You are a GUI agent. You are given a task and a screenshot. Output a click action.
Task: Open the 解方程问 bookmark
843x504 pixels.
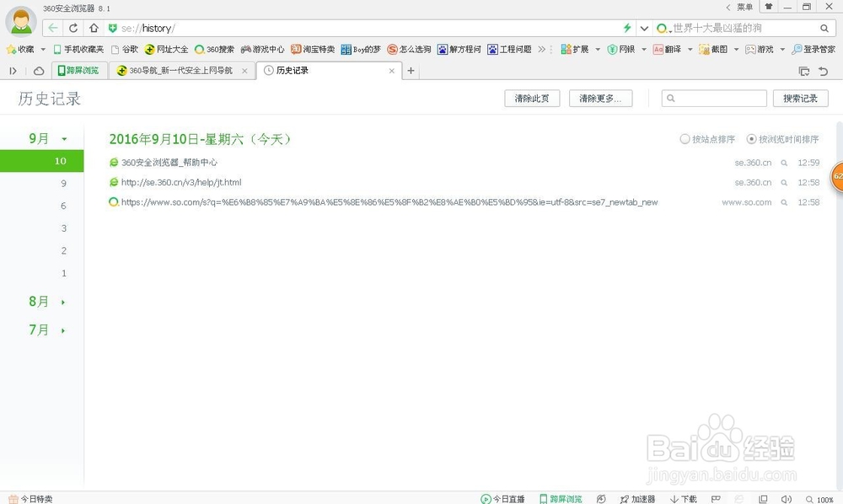(459, 50)
